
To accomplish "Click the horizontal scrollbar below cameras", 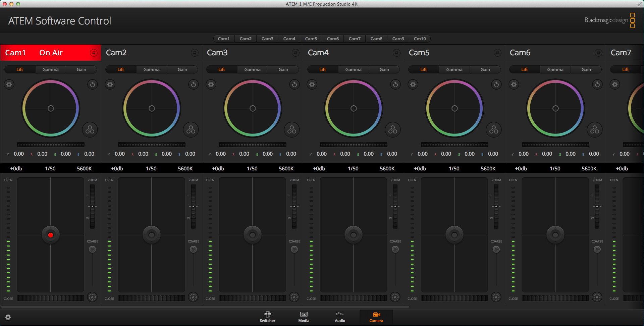I will point(205,307).
